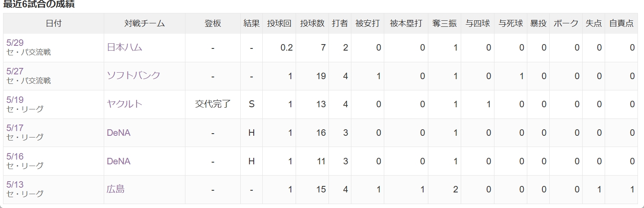Screen dimensions: 644x208
Task: Click the 最近6試合の成績 heading
Action: tap(39, 4)
